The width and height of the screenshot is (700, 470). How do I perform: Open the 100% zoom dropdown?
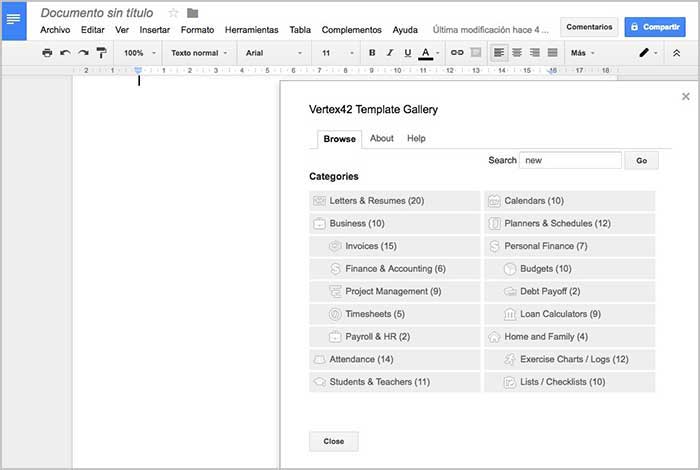coord(140,53)
